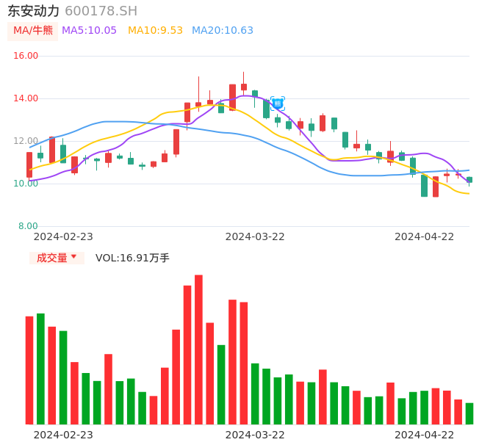Click the blue bear marker icon on chart

point(278,104)
